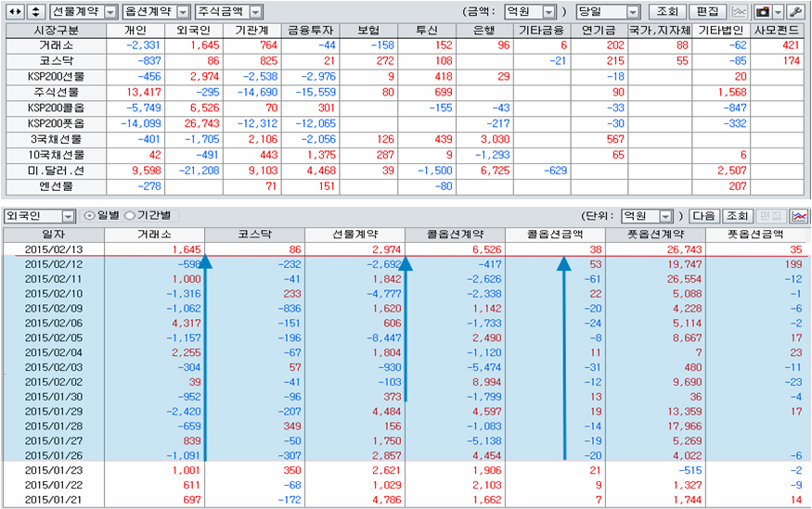
Task: Click the vertical resize arrows icon
Action: coord(36,12)
